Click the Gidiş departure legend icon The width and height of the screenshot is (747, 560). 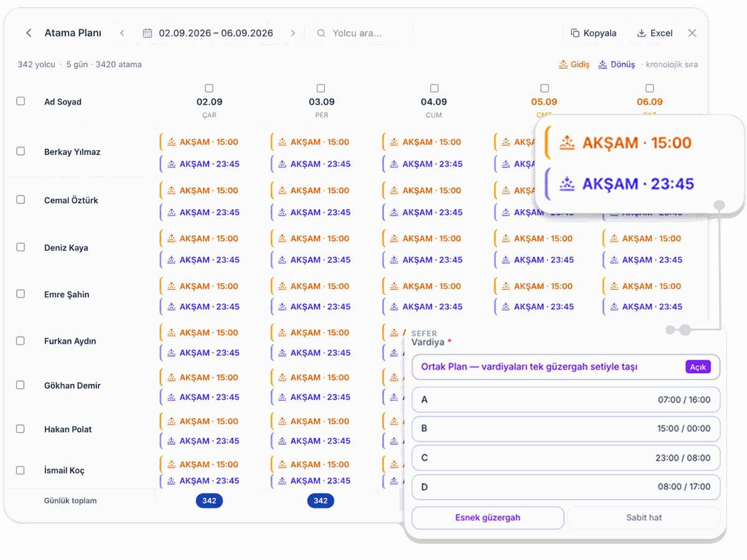[x=563, y=64]
